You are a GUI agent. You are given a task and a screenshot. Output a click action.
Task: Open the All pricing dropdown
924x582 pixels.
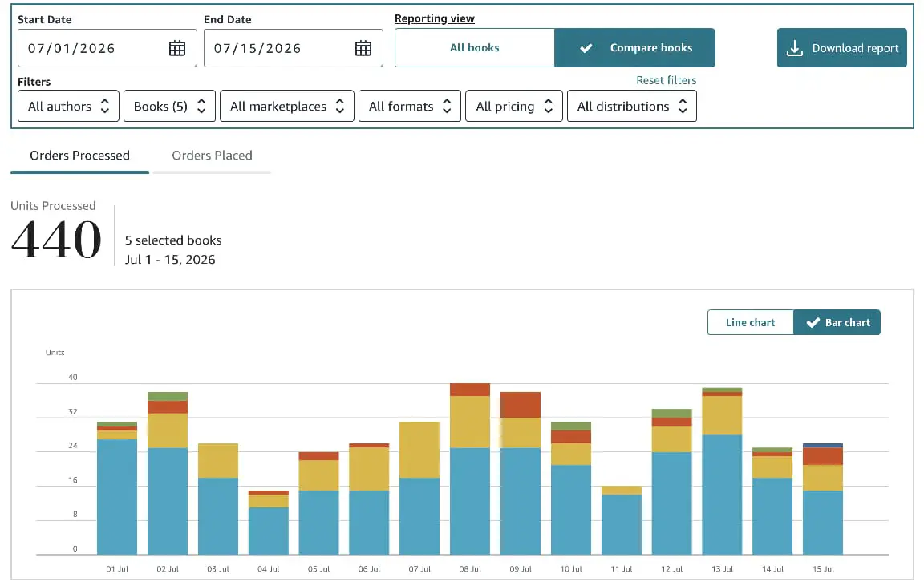click(514, 106)
